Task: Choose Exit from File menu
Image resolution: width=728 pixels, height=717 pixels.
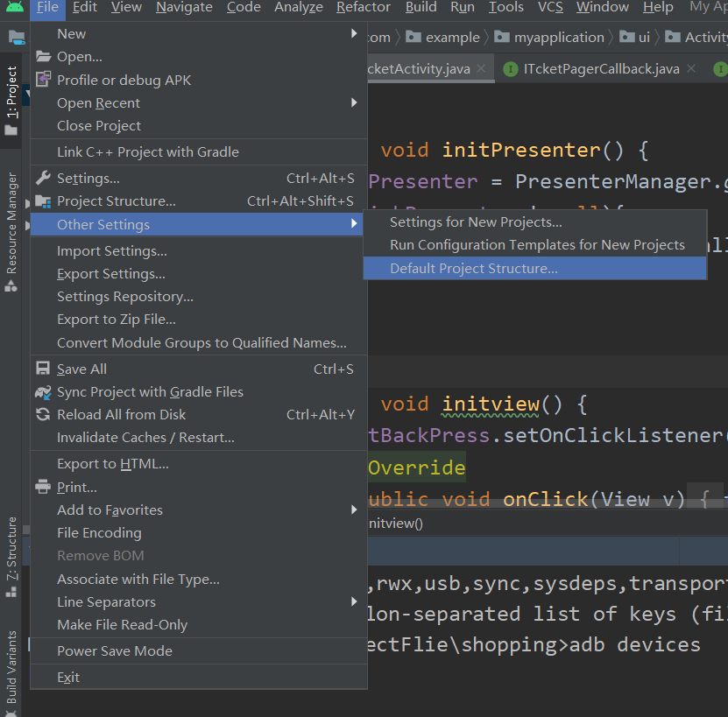Action: click(x=199, y=677)
